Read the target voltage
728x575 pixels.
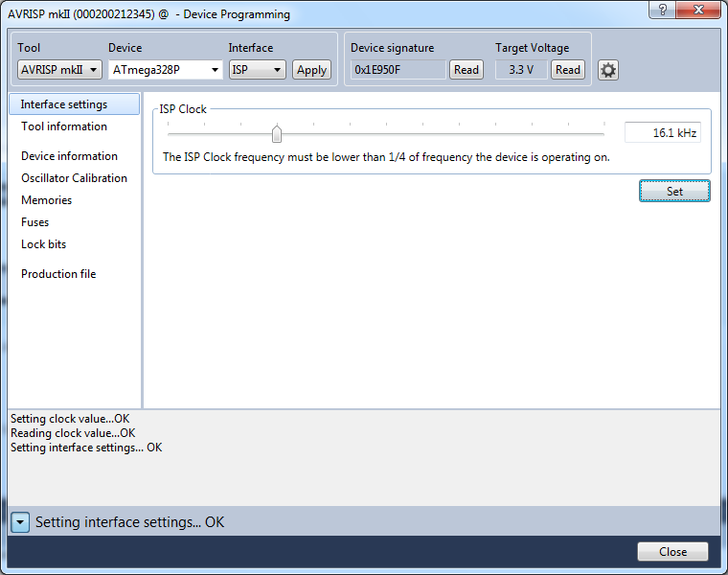568,70
